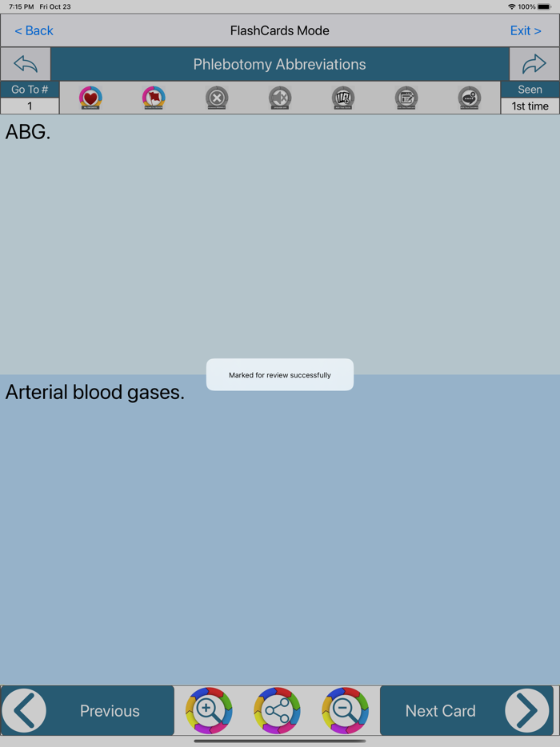Go to the Next Card
The height and width of the screenshot is (747, 560).
(x=467, y=710)
